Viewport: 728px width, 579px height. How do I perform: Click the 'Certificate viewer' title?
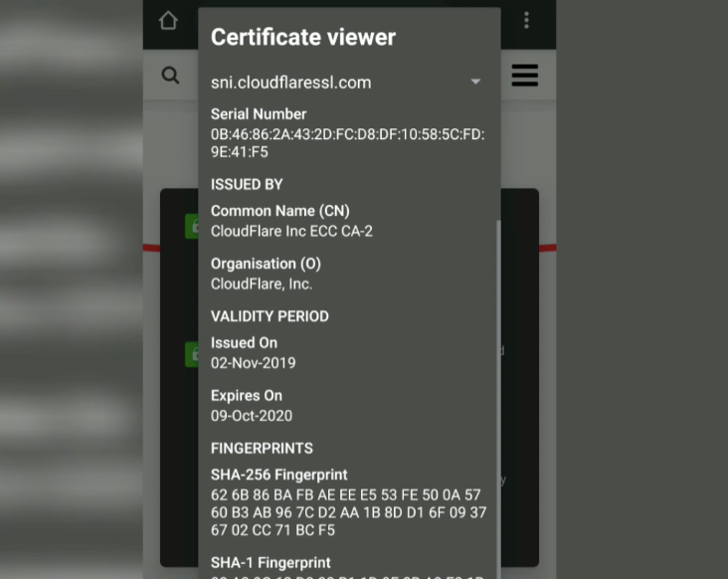[x=303, y=37]
